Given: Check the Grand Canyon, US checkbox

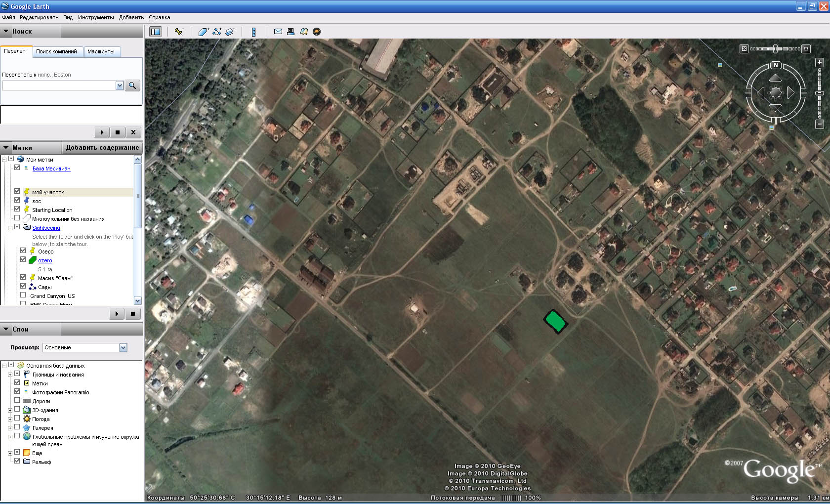Looking at the screenshot, I should (x=23, y=295).
